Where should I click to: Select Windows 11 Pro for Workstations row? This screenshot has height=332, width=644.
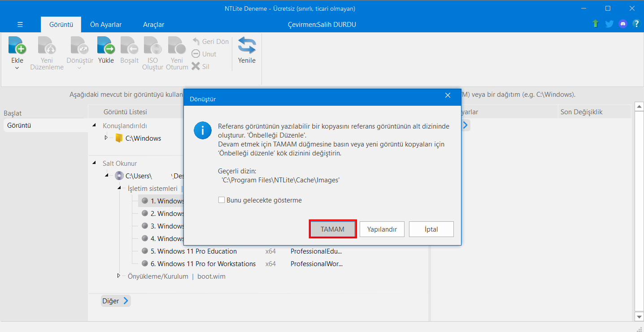pyautogui.click(x=203, y=264)
